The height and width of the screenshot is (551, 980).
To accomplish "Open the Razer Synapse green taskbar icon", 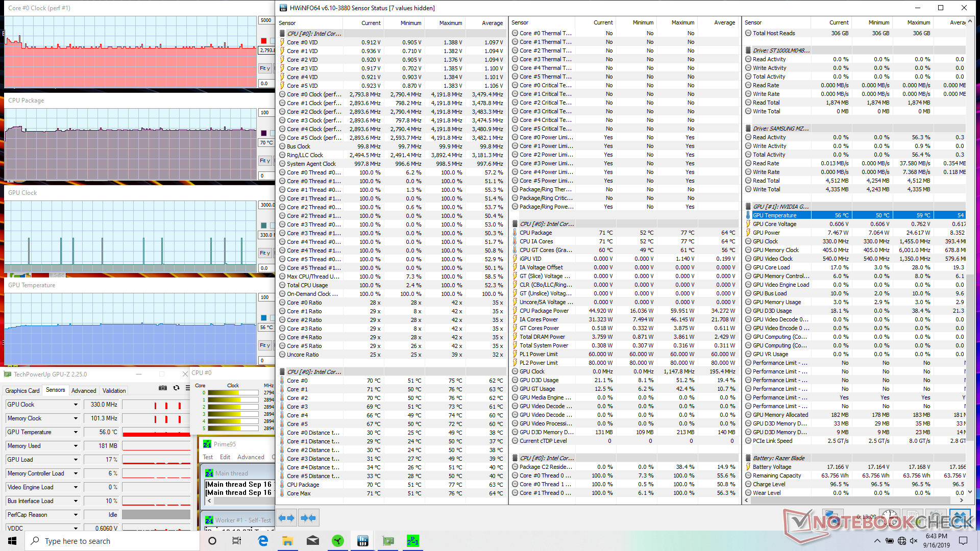I will (x=338, y=541).
